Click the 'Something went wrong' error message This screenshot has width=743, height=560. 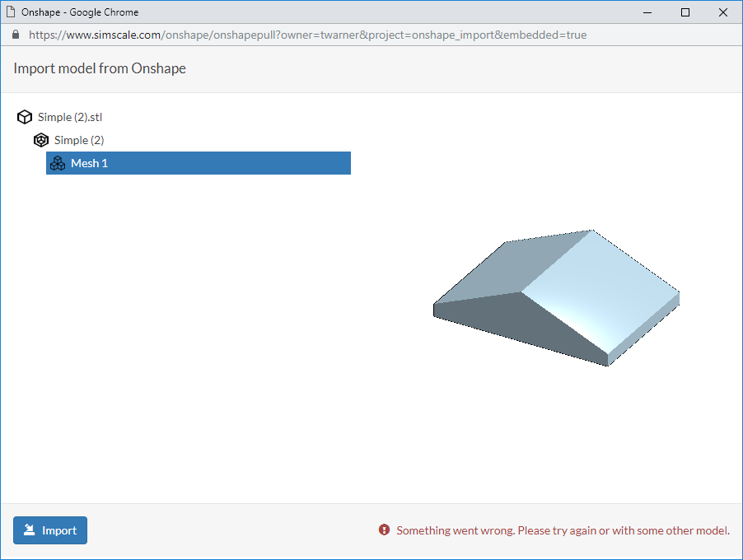pos(563,530)
